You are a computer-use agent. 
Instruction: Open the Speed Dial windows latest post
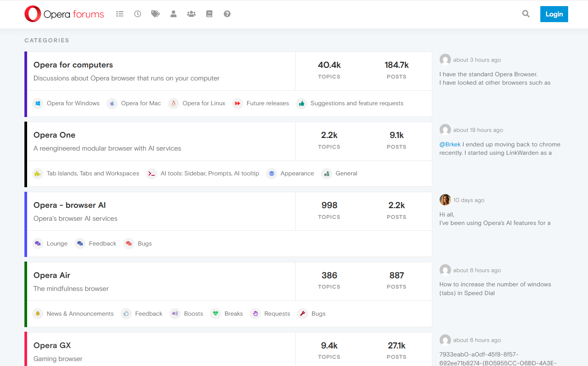[495, 289]
